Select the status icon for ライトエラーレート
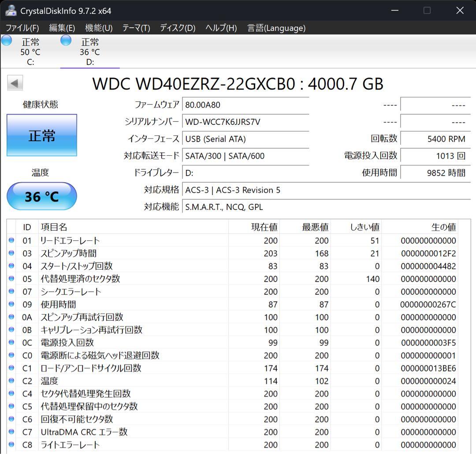The image size is (476, 454). (11, 445)
